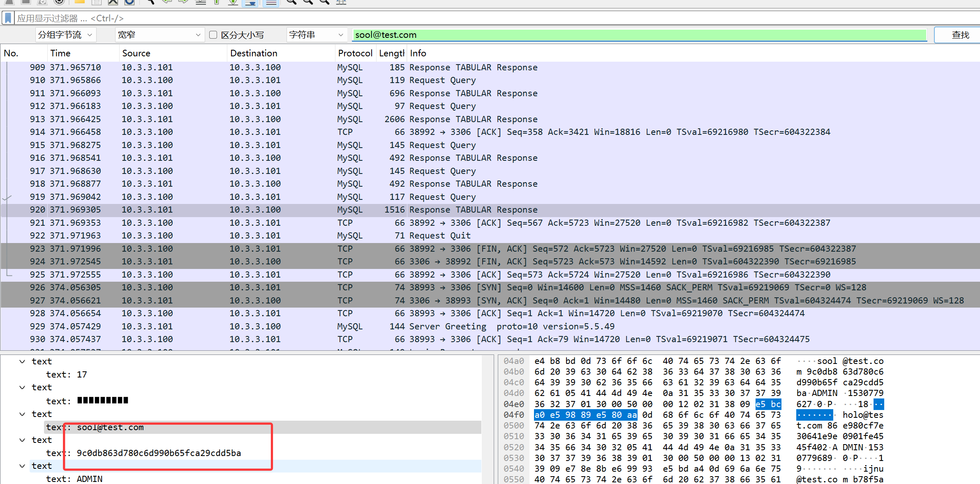Select packet 928 TCP ACK row
The width and height of the screenshot is (980, 484).
[490, 313]
